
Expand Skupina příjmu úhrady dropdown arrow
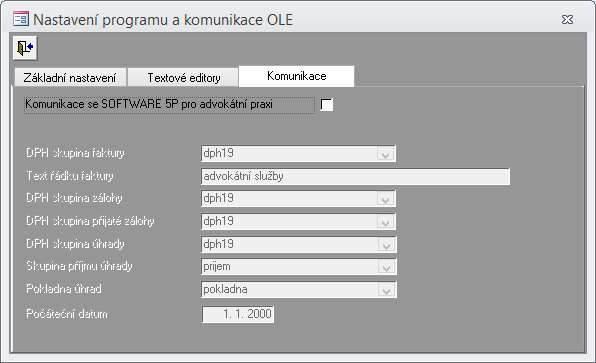(x=387, y=267)
